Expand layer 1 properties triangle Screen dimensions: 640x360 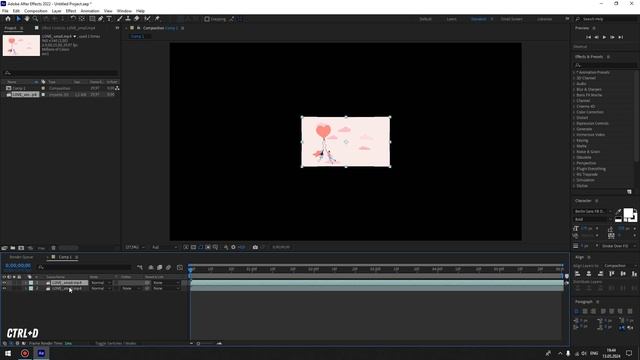[x=25, y=282]
